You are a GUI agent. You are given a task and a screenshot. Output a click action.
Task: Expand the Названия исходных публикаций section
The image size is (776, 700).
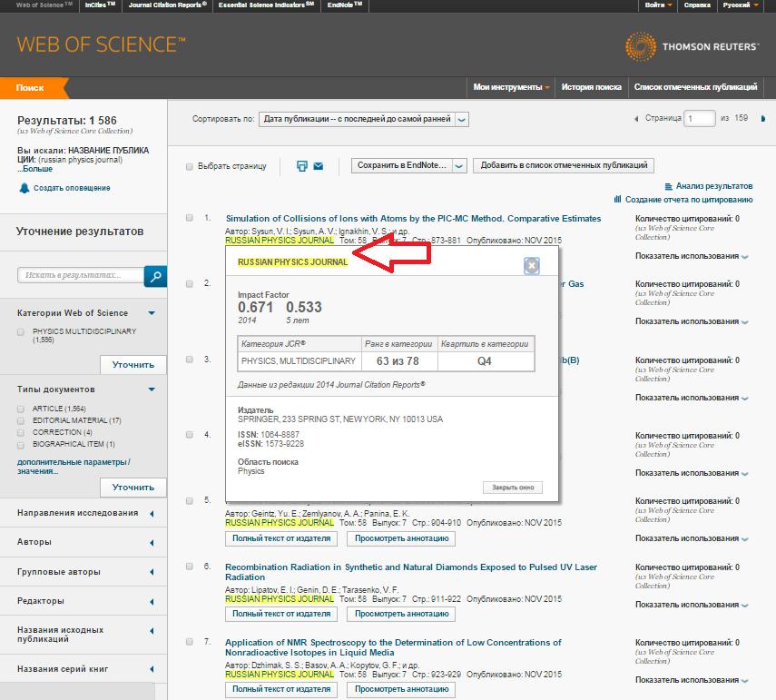click(152, 631)
